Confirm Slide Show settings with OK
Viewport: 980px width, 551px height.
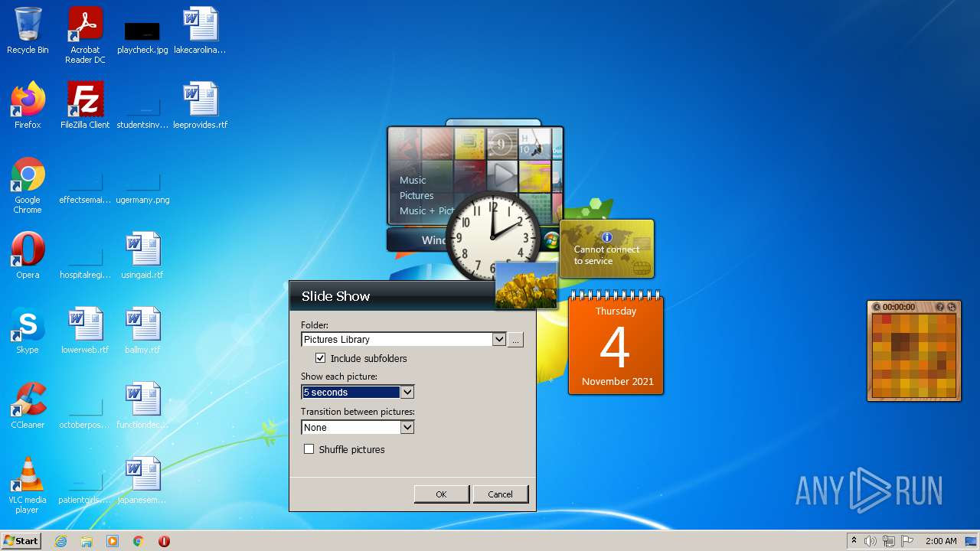pos(441,494)
